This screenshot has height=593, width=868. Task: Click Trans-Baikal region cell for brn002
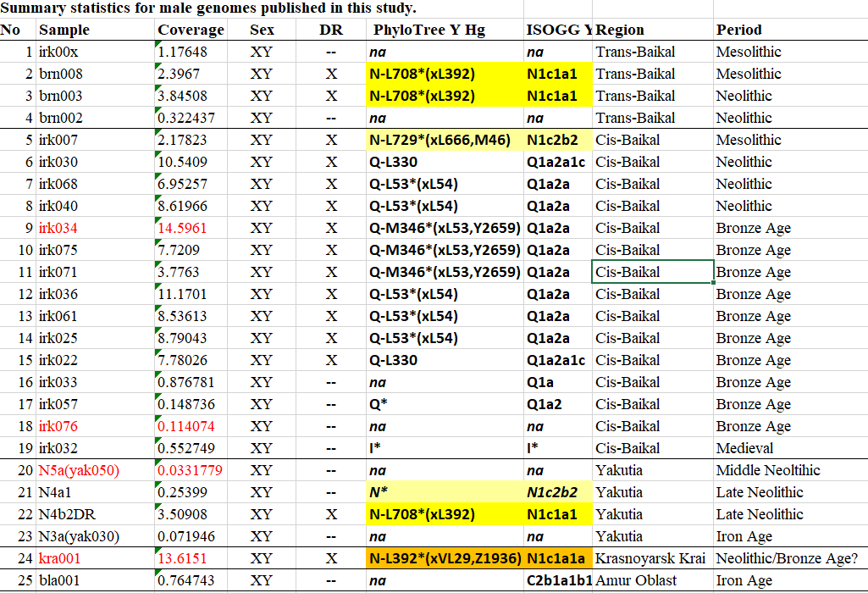[653, 118]
